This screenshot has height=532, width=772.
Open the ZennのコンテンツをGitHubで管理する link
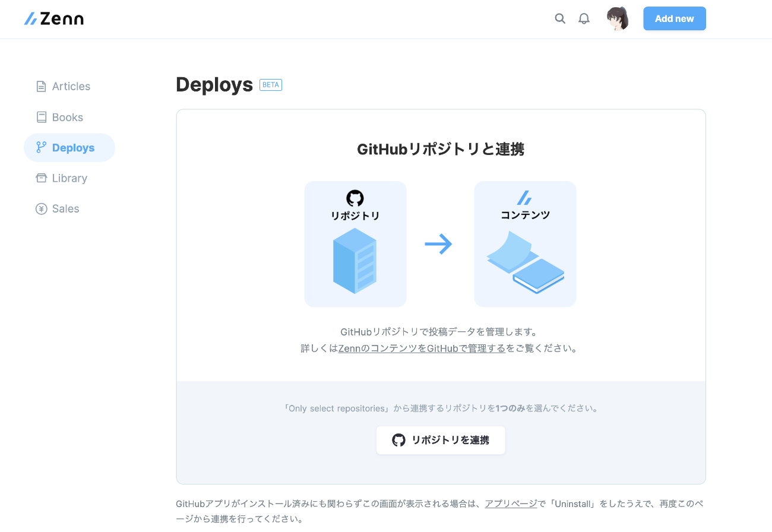[422, 349]
